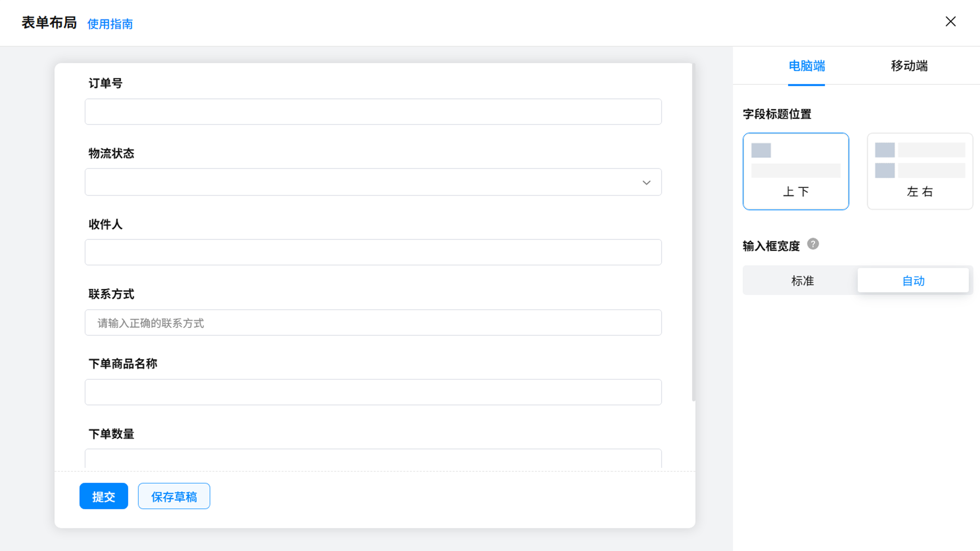
Task: Click the 上下 layout preview icon
Action: click(x=796, y=160)
